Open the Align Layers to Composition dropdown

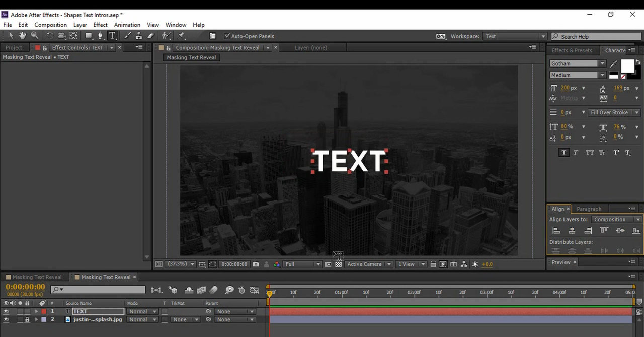click(616, 220)
